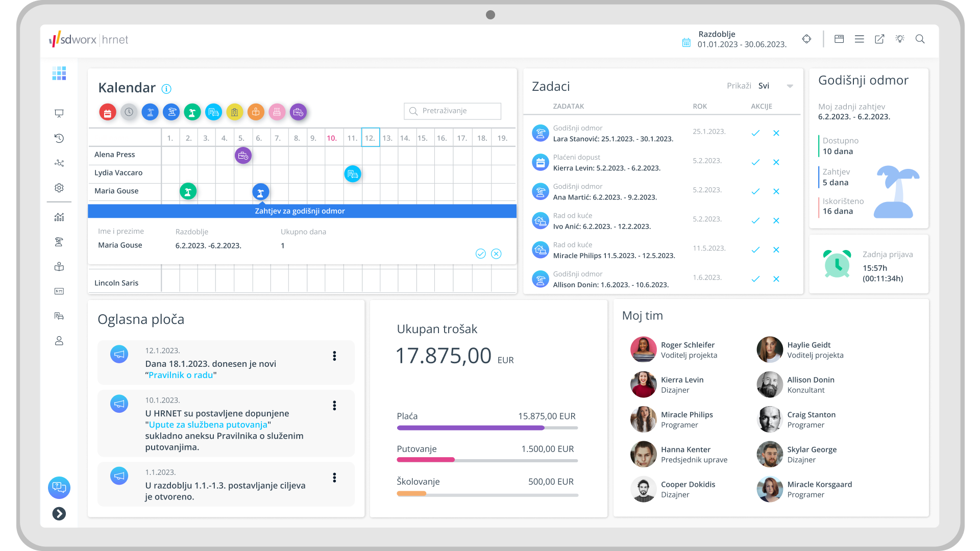Toggle the outlined blue palm filter

coord(171,112)
